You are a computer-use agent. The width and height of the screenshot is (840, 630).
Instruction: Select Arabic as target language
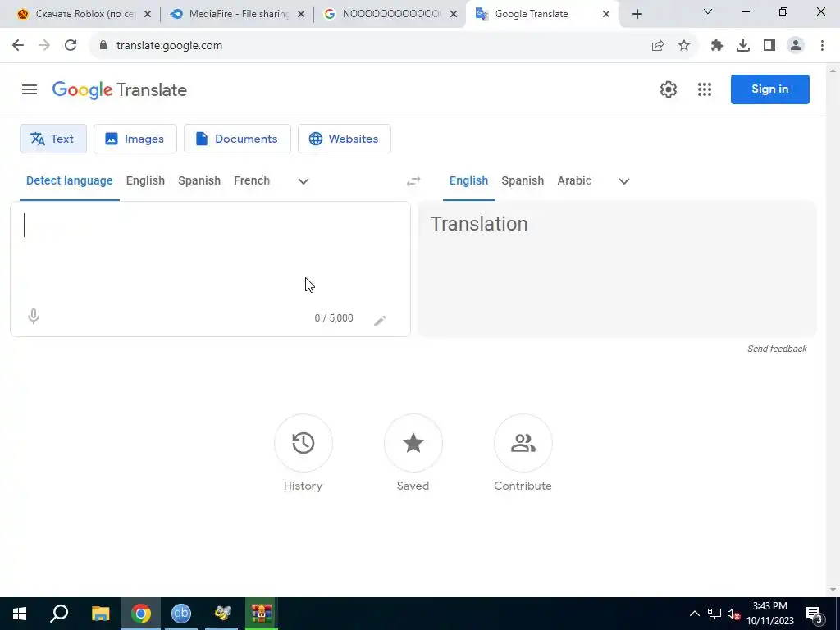(x=574, y=180)
